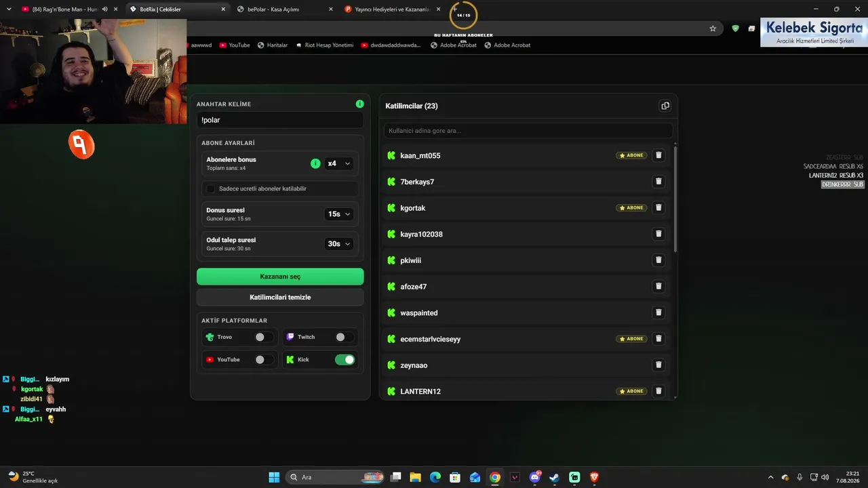Screen dimensions: 868x488
Task: Open the 15s Donus suresi dropdown
Action: tap(339, 213)
